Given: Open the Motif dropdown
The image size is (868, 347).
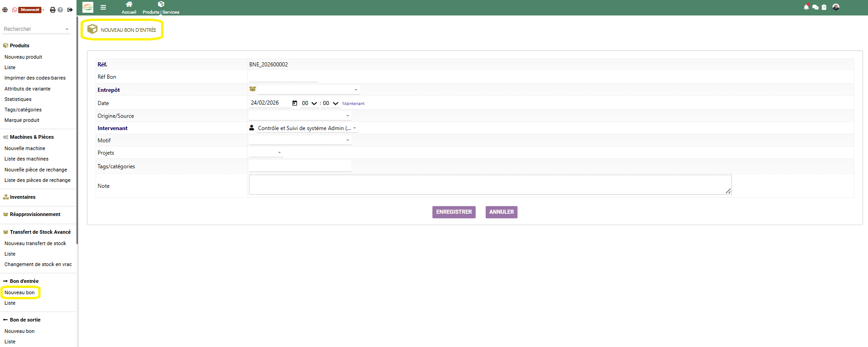Looking at the screenshot, I should 300,141.
